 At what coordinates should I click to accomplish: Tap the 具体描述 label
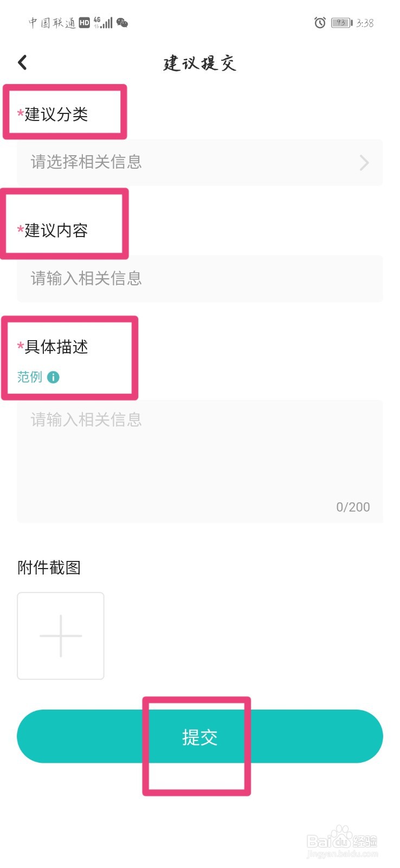tap(56, 347)
